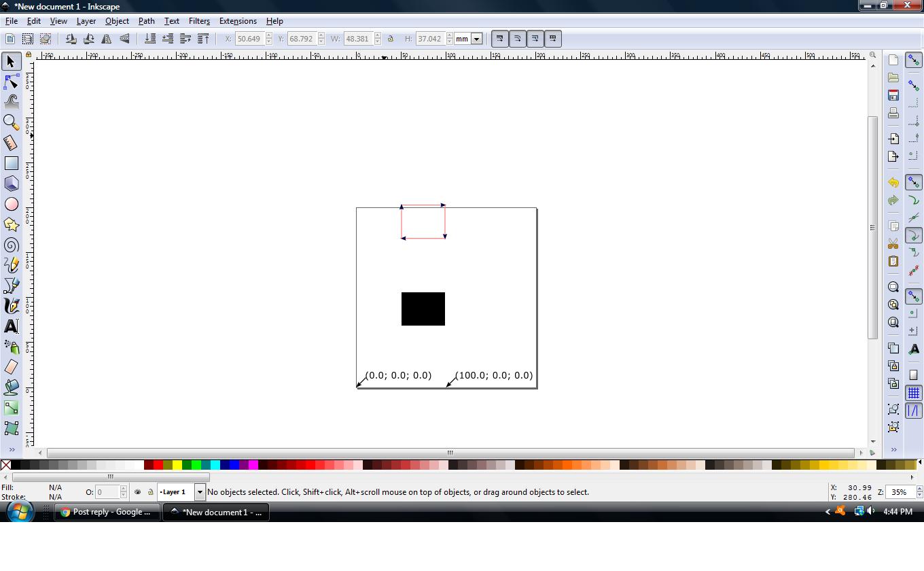The image size is (924, 571).
Task: Select the Calligraphy tool
Action: 11,306
